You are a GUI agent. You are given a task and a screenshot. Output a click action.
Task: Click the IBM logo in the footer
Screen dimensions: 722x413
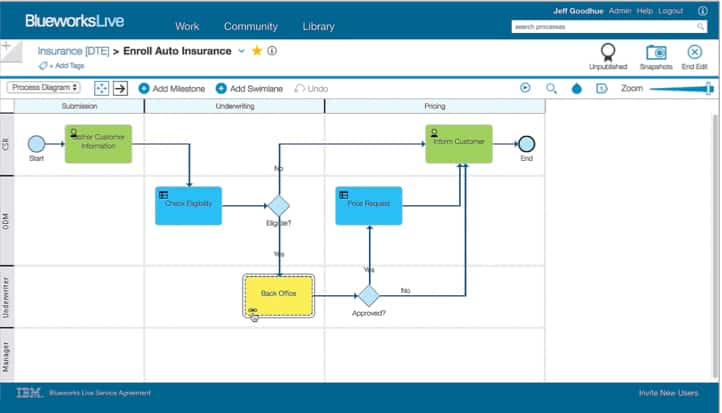[29, 393]
